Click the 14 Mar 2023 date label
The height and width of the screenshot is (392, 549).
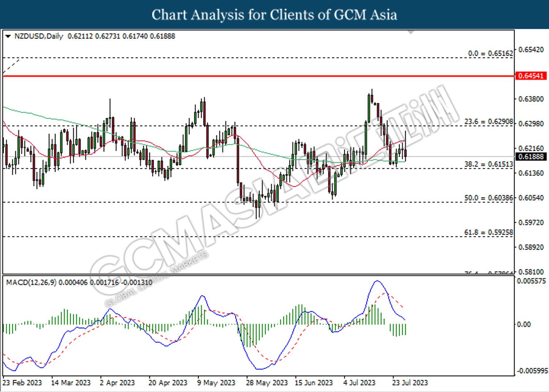click(71, 383)
